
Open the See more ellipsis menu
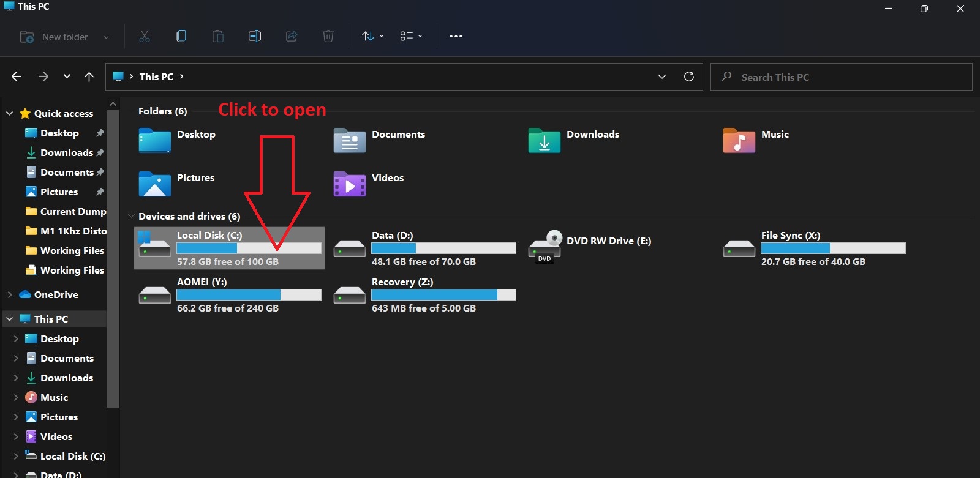tap(456, 37)
